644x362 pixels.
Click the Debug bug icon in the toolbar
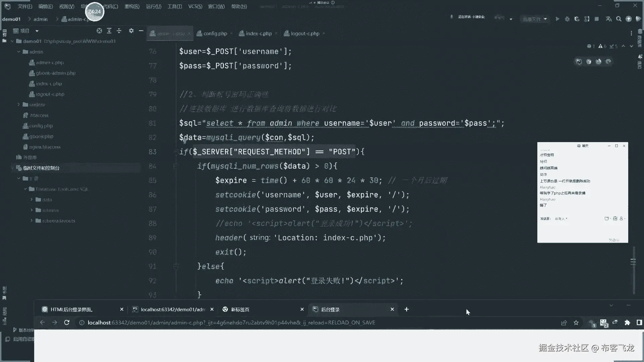[x=567, y=19]
